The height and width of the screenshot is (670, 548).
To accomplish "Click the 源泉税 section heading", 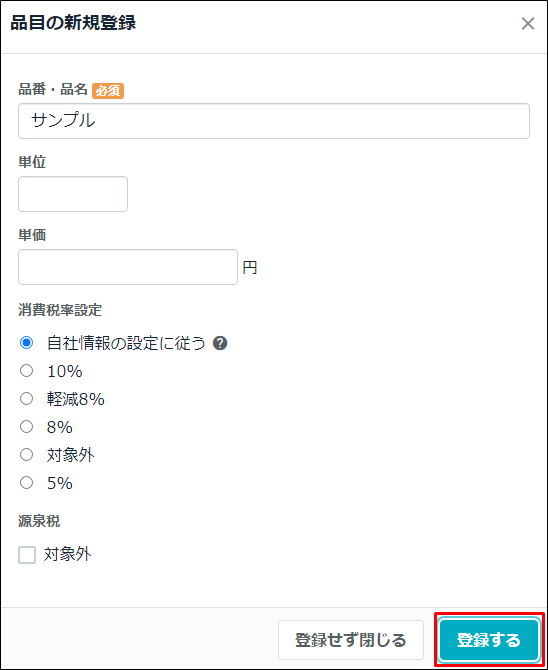I will pyautogui.click(x=39, y=521).
